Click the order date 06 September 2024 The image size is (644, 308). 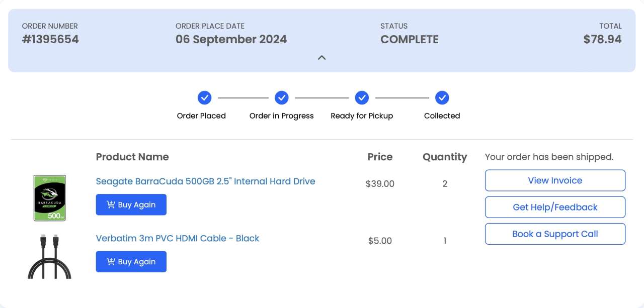pyautogui.click(x=231, y=39)
